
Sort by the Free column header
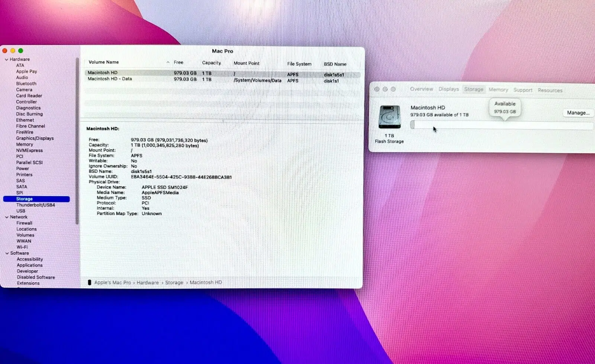(178, 62)
